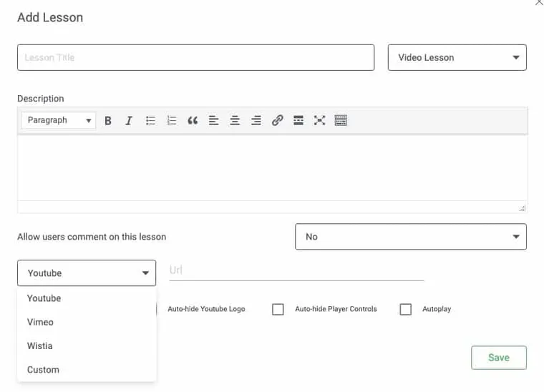Screen dimensions: 544x392
Task: Click the Add Lesson heading
Action: 50,17
